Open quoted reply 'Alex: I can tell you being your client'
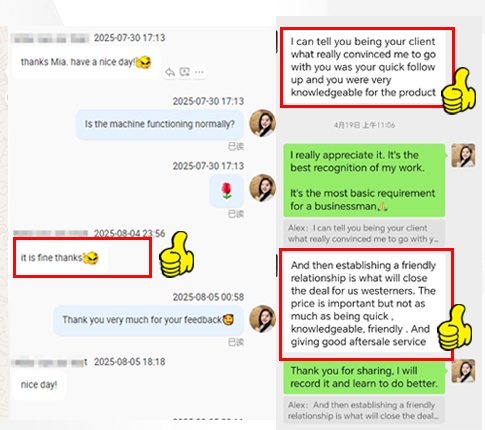Image resolution: width=485 pixels, height=430 pixels. 364,233
